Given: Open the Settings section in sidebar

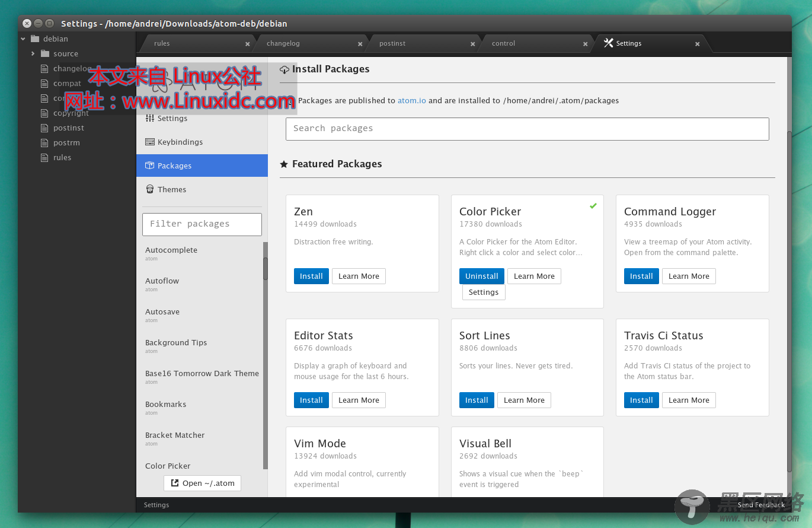Looking at the screenshot, I should point(202,119).
